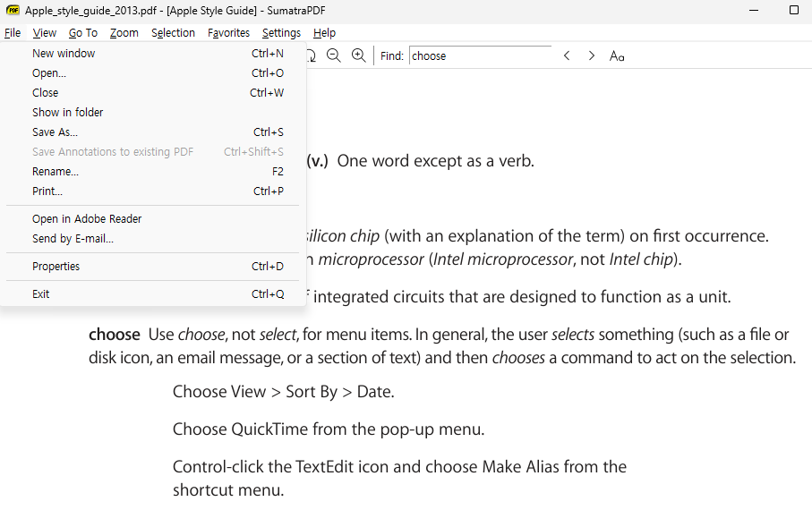Screen dimensions: 812x510
Task: Choose Send by E-mail...
Action: [153, 239]
